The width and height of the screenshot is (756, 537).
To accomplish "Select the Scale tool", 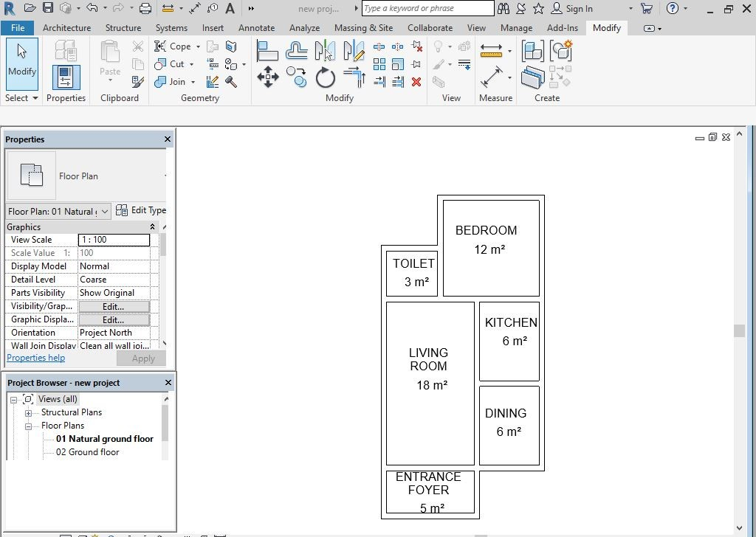I will pos(397,64).
